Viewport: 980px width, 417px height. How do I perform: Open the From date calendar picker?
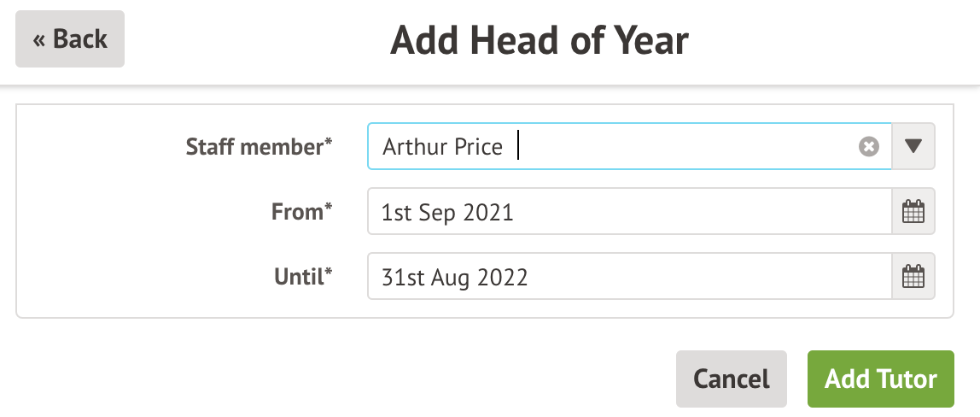click(913, 212)
